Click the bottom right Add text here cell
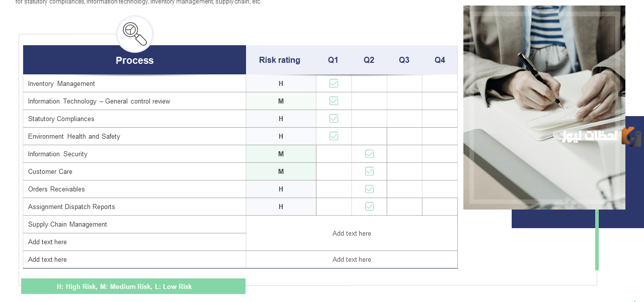The height and width of the screenshot is (302, 644). coord(352,260)
